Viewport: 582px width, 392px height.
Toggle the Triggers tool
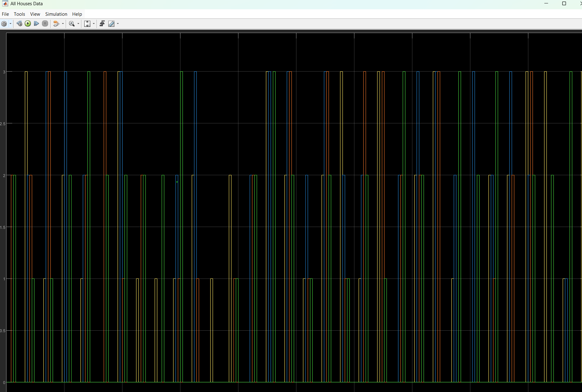102,24
